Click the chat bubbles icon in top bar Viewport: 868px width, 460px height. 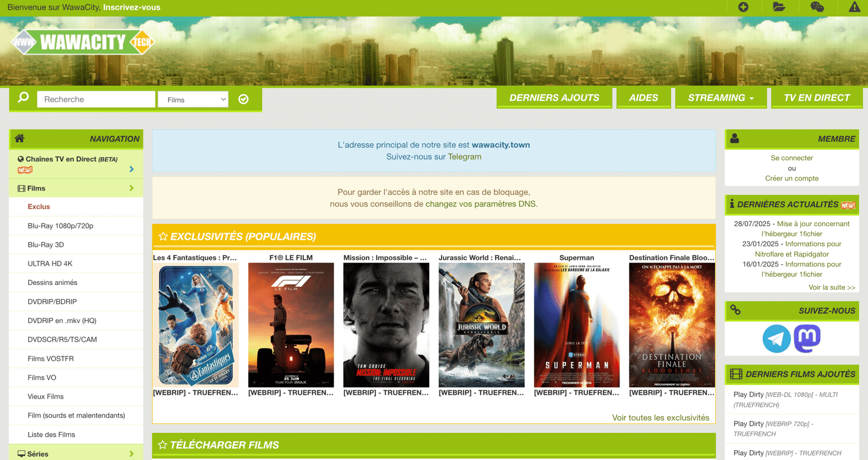click(817, 7)
